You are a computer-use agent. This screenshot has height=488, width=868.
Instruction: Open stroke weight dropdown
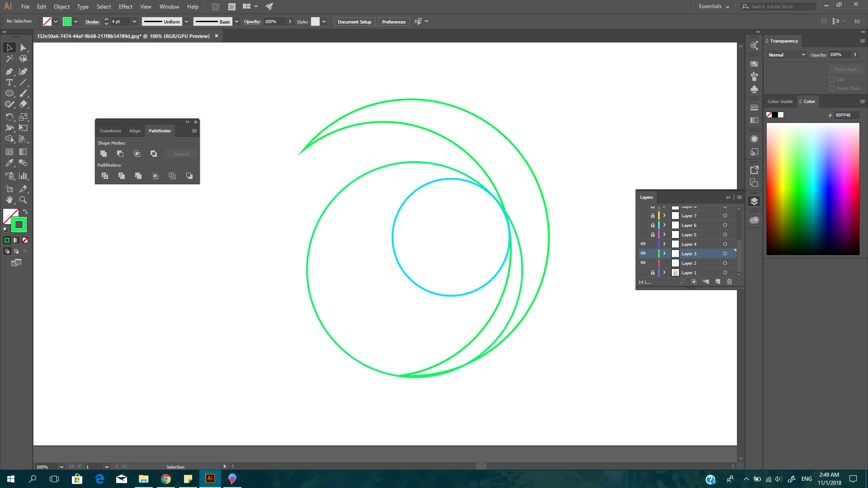tap(134, 22)
